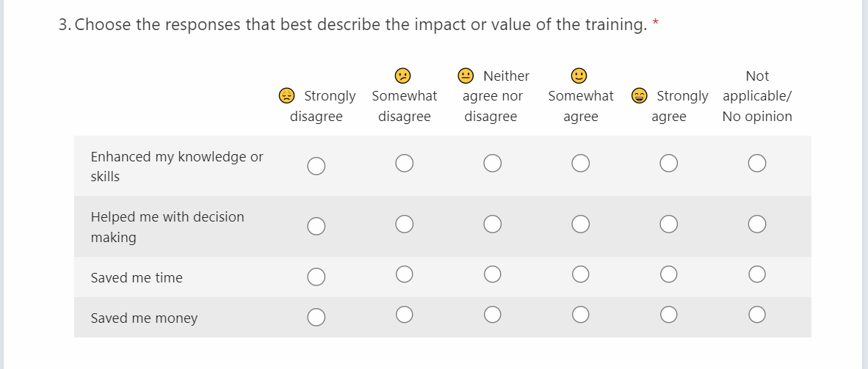Select Strongly disagree for Saved me money
The image size is (868, 369).
pyautogui.click(x=316, y=316)
